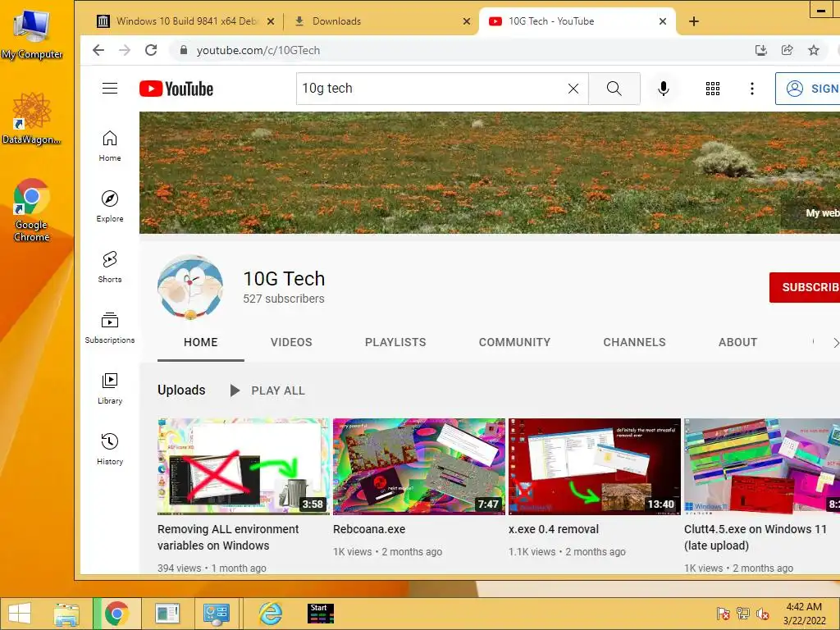This screenshot has width=840, height=630.
Task: Expand channel tabs with right chevron
Action: 835,342
